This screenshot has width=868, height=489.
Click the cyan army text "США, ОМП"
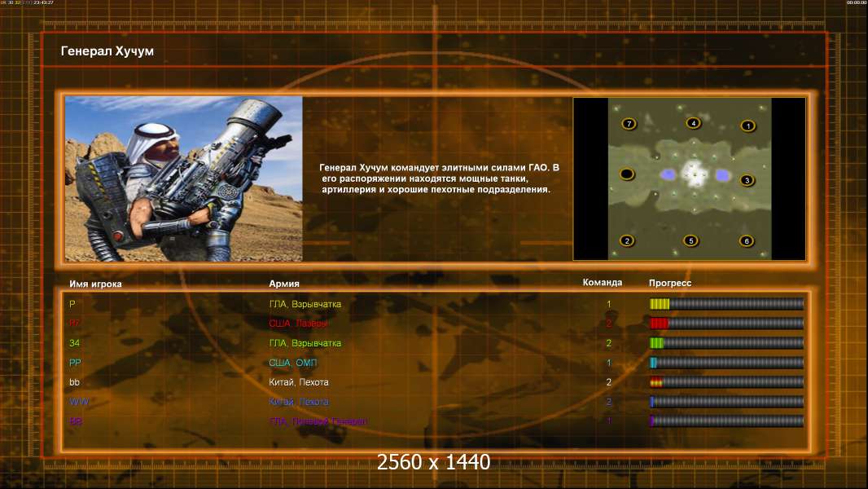tap(293, 363)
